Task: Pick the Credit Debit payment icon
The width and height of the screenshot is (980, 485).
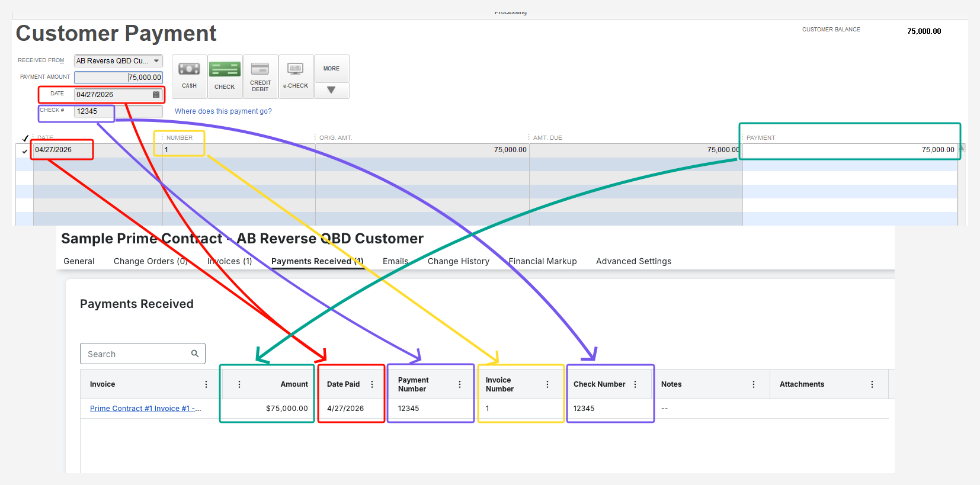Action: click(261, 76)
